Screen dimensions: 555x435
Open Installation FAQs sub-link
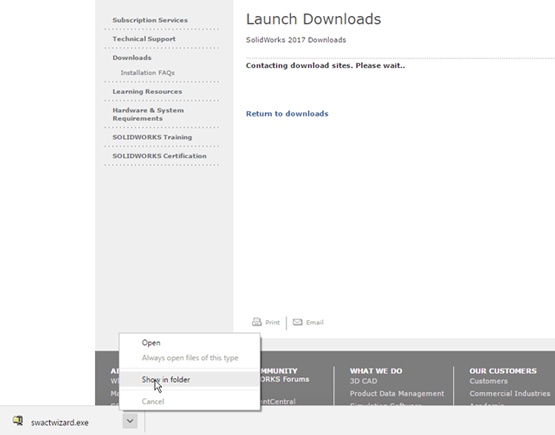coord(148,73)
